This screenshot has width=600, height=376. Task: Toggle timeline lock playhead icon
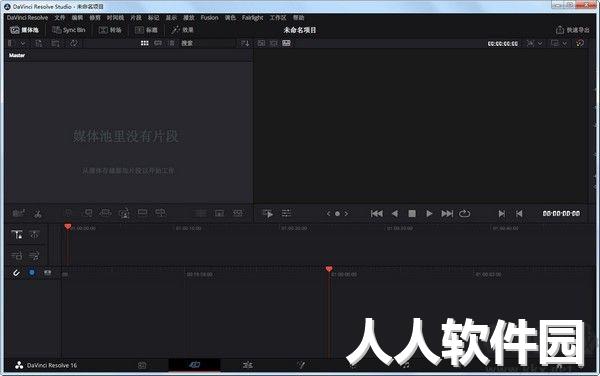coord(16,234)
